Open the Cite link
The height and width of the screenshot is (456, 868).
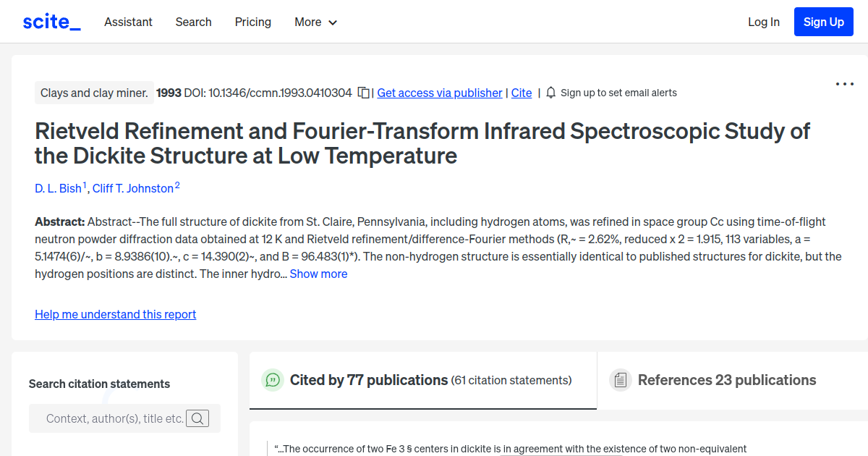pyautogui.click(x=522, y=93)
